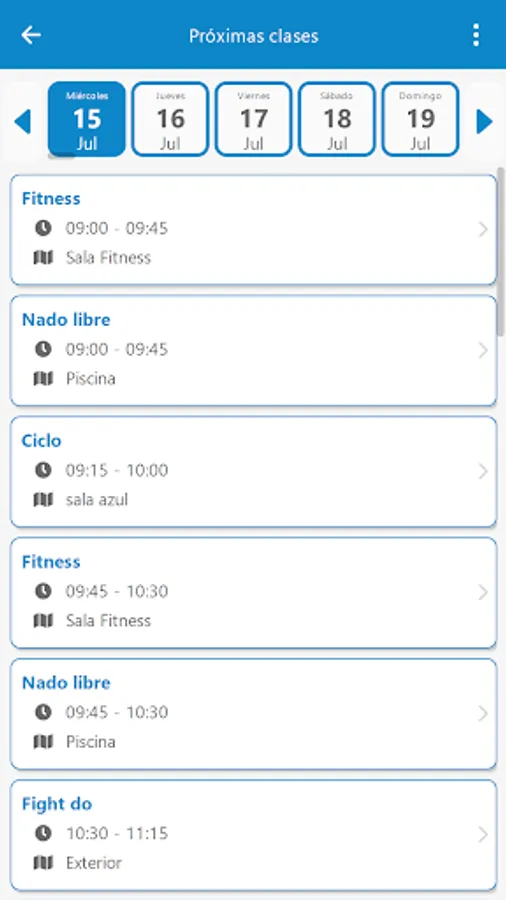Click clock icon of first Fitness class

click(43, 228)
